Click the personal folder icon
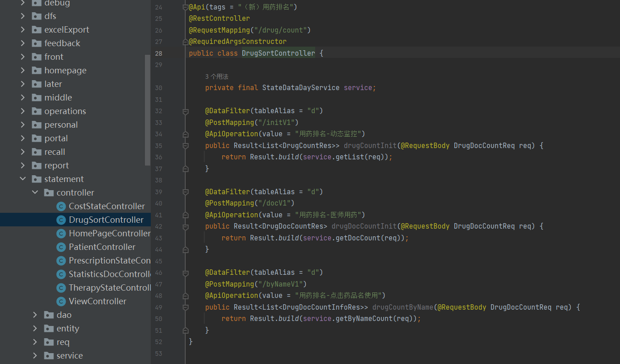 coord(37,125)
